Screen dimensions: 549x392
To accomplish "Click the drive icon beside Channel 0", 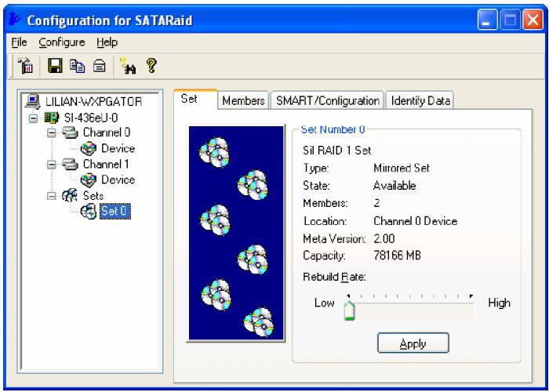I will pos(70,132).
